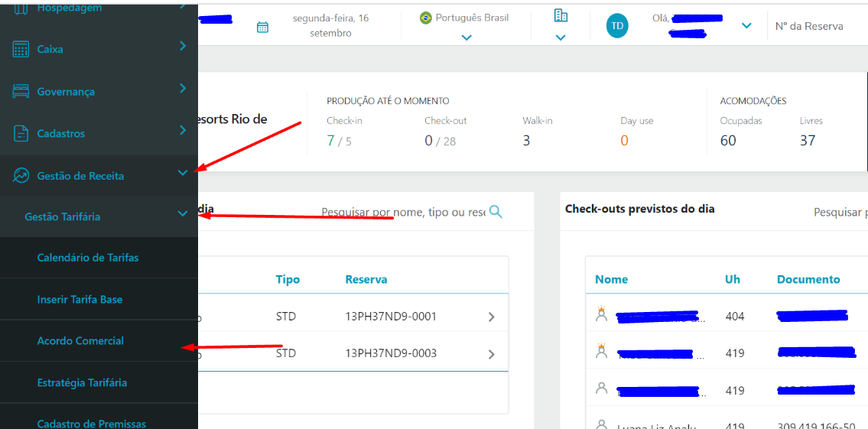Expand the Caixa submenu chevron
This screenshot has width=868, height=429.
coord(184,47)
